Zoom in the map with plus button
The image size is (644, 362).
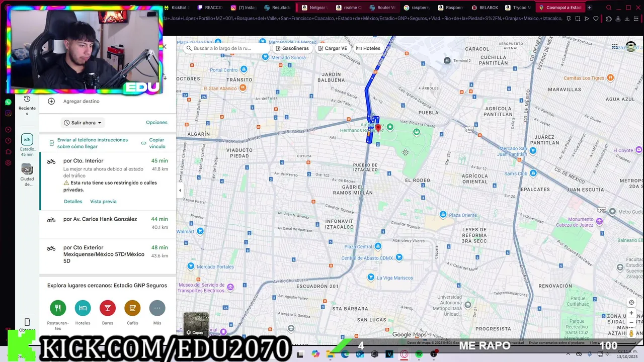631,313
